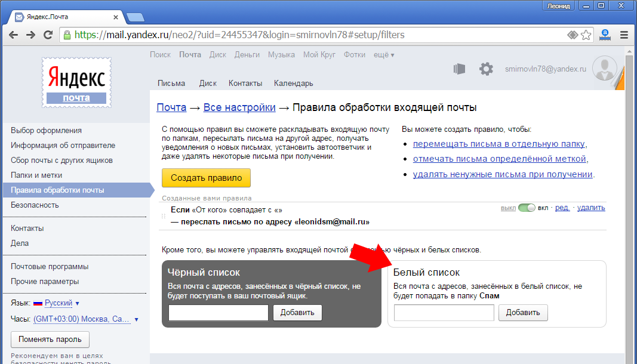Open the Контакты tab in the top navigation
Image resolution: width=637 pixels, height=364 pixels.
tap(245, 84)
